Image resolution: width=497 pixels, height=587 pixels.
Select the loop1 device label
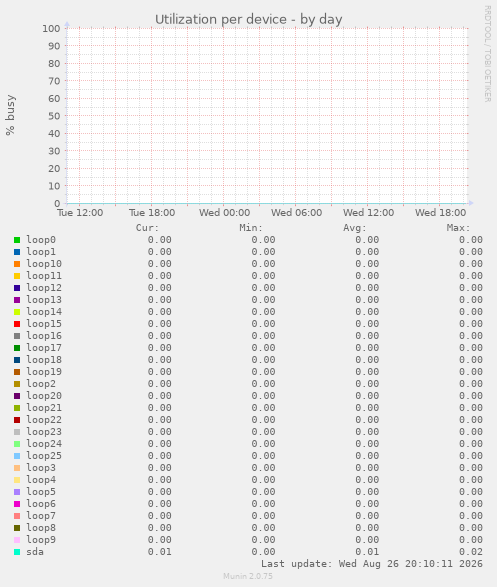tap(41, 252)
